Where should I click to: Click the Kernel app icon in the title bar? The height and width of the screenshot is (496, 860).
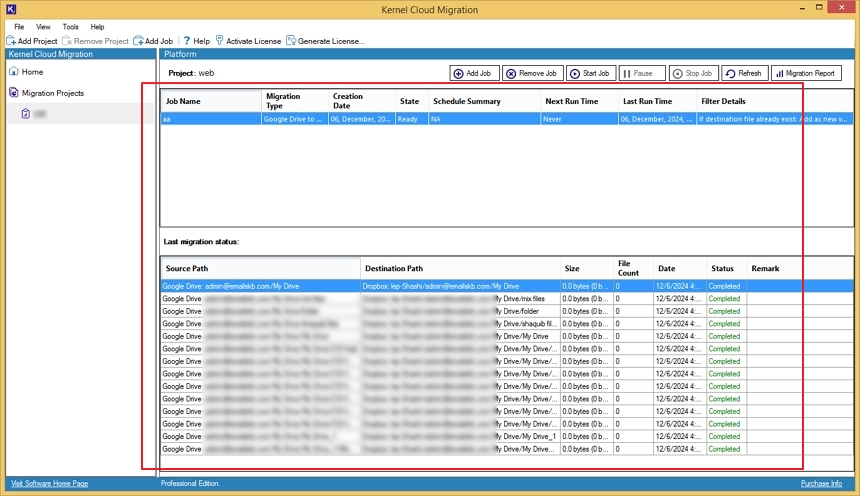click(11, 9)
